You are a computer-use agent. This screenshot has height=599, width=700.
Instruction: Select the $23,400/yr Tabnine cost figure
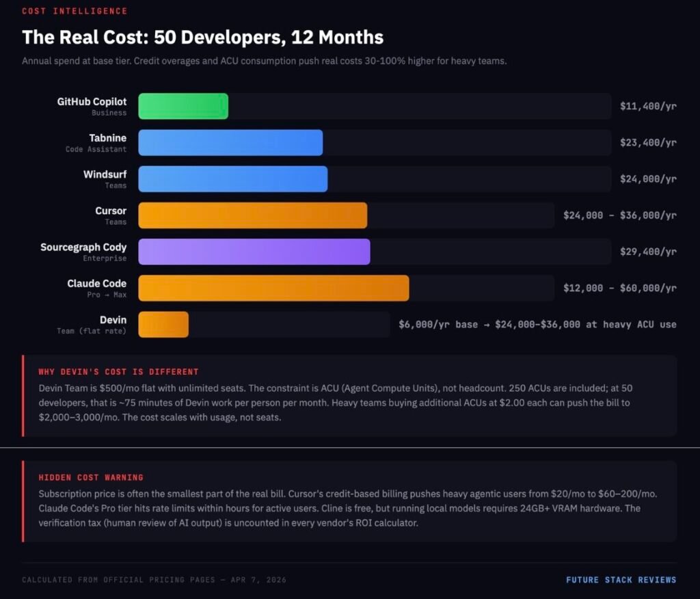647,142
